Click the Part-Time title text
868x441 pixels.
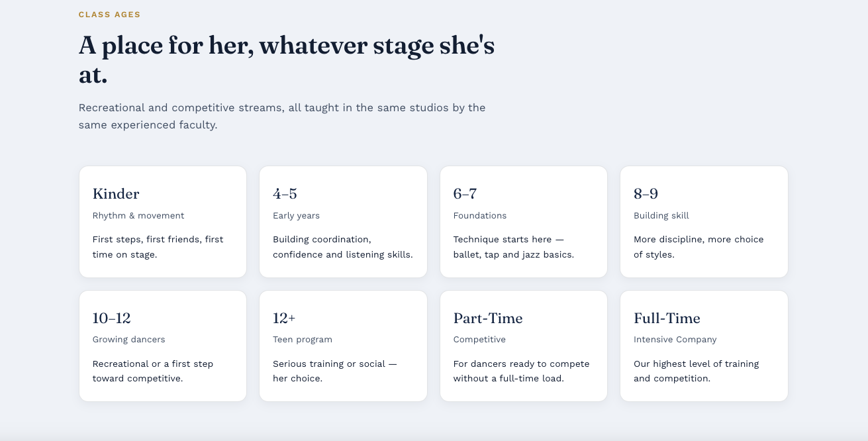pos(488,318)
